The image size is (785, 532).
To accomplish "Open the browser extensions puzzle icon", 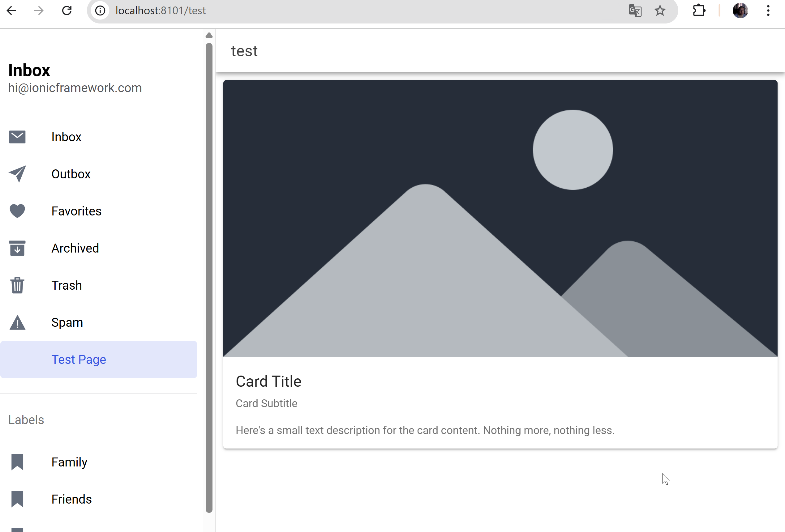I will click(x=699, y=11).
